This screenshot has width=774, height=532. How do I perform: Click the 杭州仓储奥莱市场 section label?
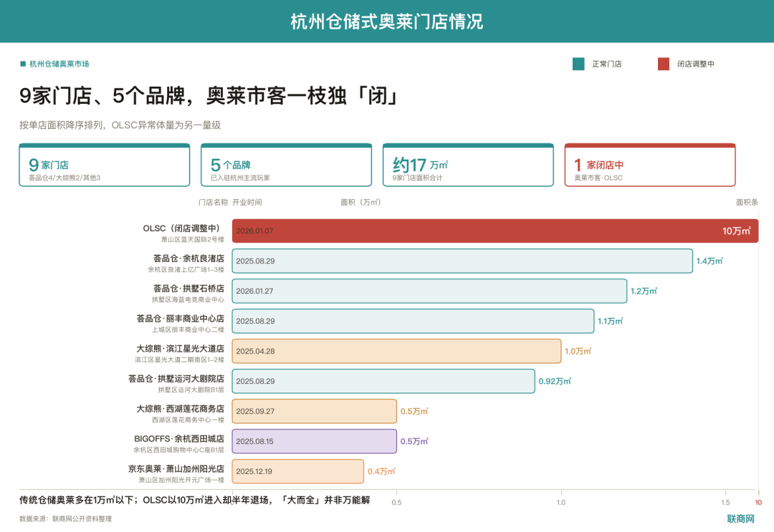pos(59,64)
